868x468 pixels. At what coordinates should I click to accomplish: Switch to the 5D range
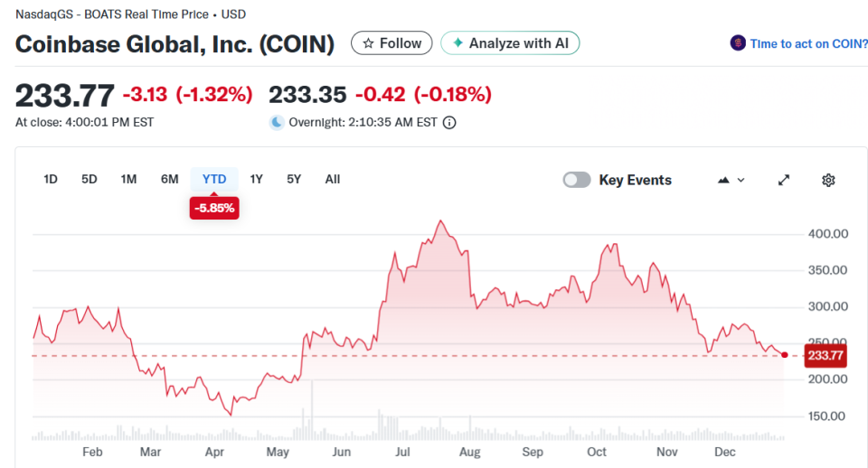[x=89, y=179]
